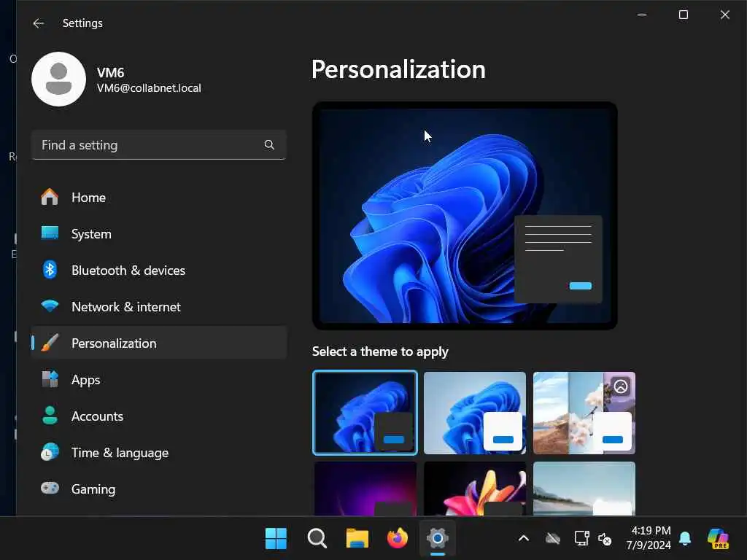Click the search magnifier in Find a setting
The image size is (747, 560).
pos(269,145)
